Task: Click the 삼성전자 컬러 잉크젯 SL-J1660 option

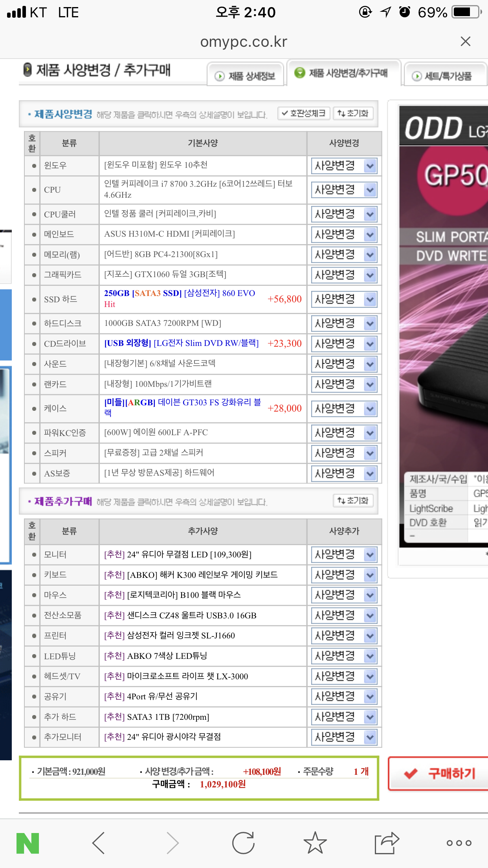Action: pyautogui.click(x=169, y=635)
